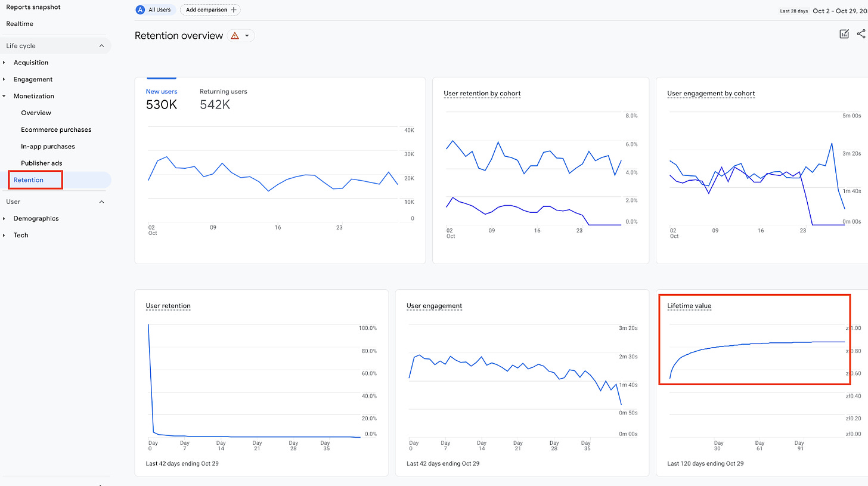Open Ecommerce purchases report
Viewport: 868px width, 486px height.
(x=56, y=129)
